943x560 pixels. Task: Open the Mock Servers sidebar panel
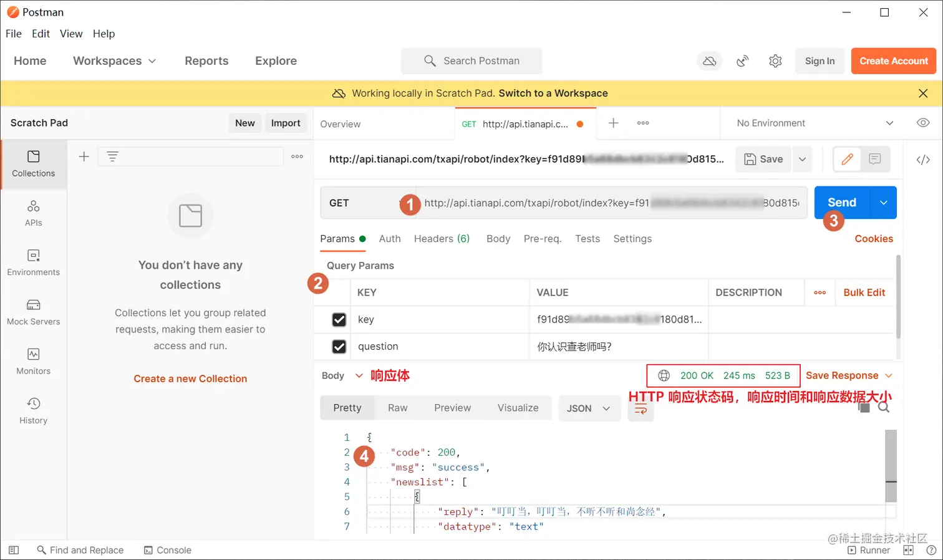point(34,312)
